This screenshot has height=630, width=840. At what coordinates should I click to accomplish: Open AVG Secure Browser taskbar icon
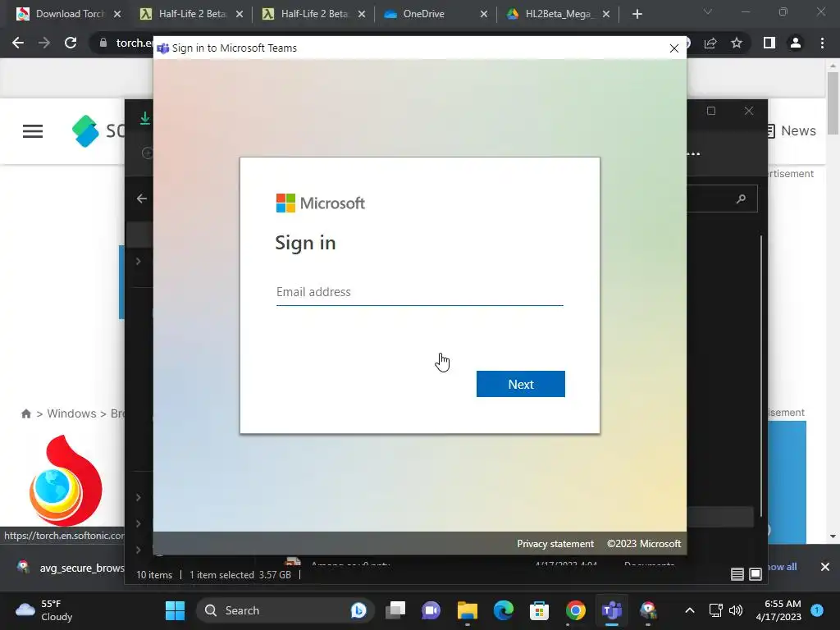click(648, 610)
